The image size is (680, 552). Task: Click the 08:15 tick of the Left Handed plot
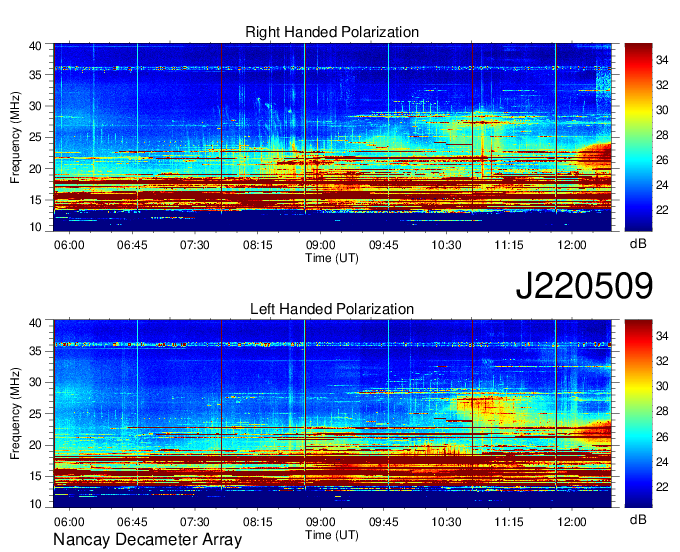point(258,522)
